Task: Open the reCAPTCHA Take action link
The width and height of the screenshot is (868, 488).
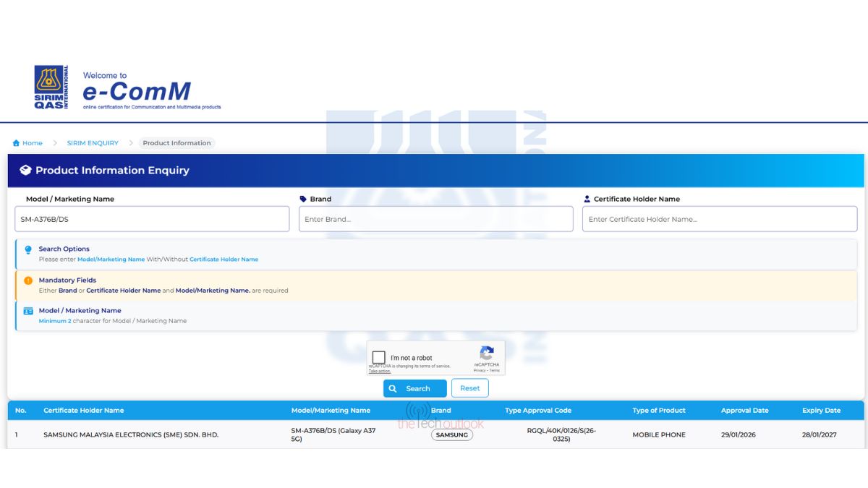Action: coord(380,372)
